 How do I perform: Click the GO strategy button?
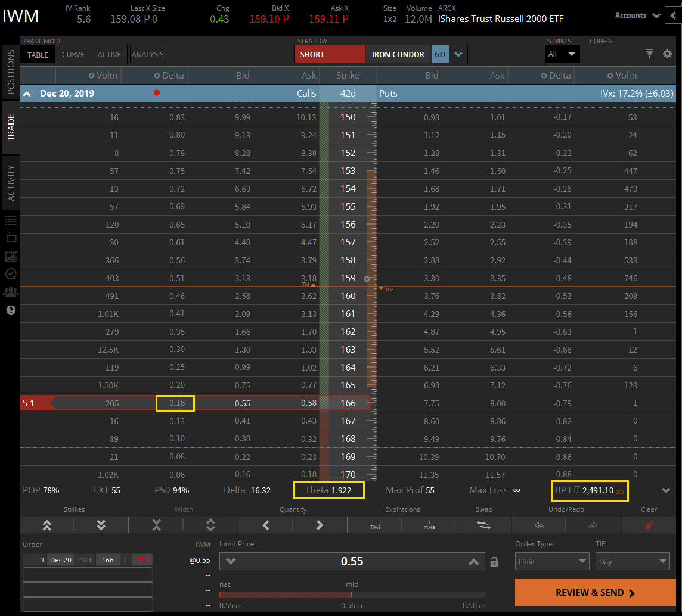439,54
